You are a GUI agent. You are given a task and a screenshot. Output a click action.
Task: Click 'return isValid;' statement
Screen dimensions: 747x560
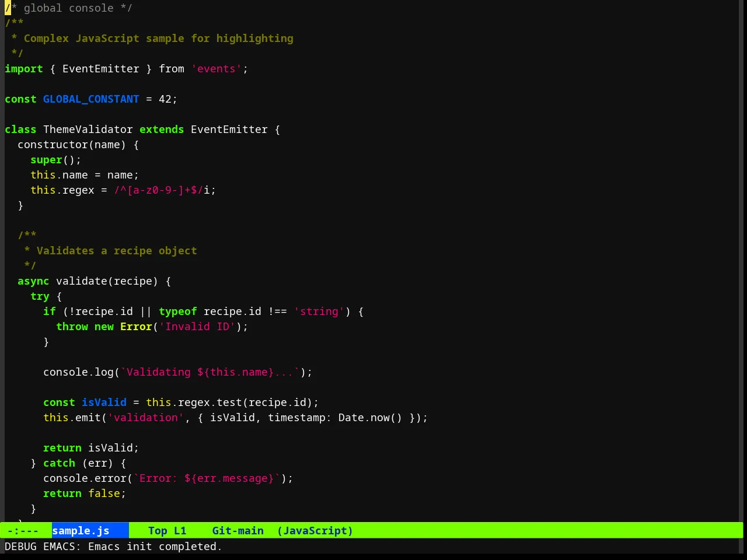tap(91, 448)
